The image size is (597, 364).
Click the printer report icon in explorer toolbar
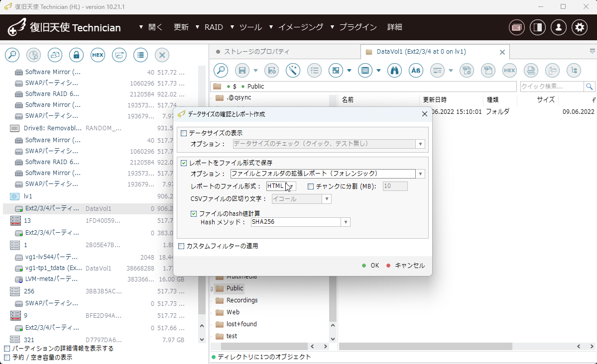click(531, 71)
